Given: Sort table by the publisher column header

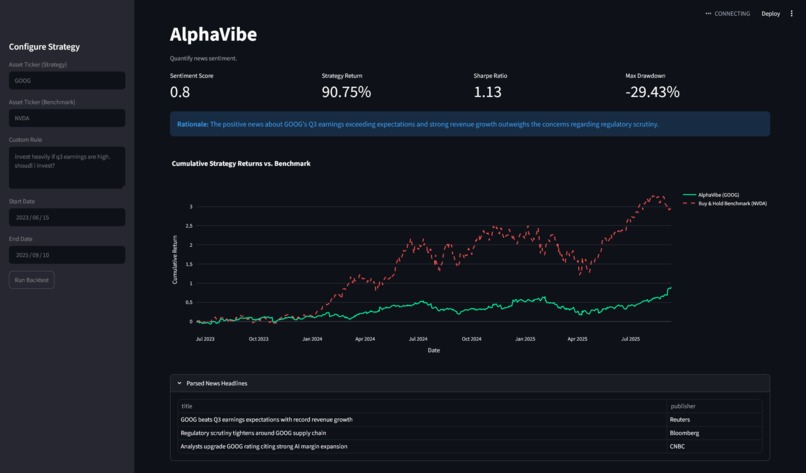Looking at the screenshot, I should coord(714,406).
